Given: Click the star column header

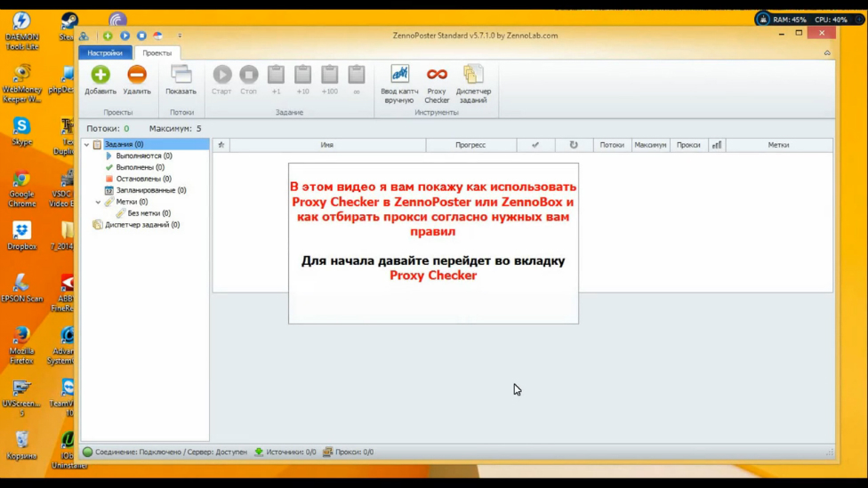Looking at the screenshot, I should click(x=221, y=145).
